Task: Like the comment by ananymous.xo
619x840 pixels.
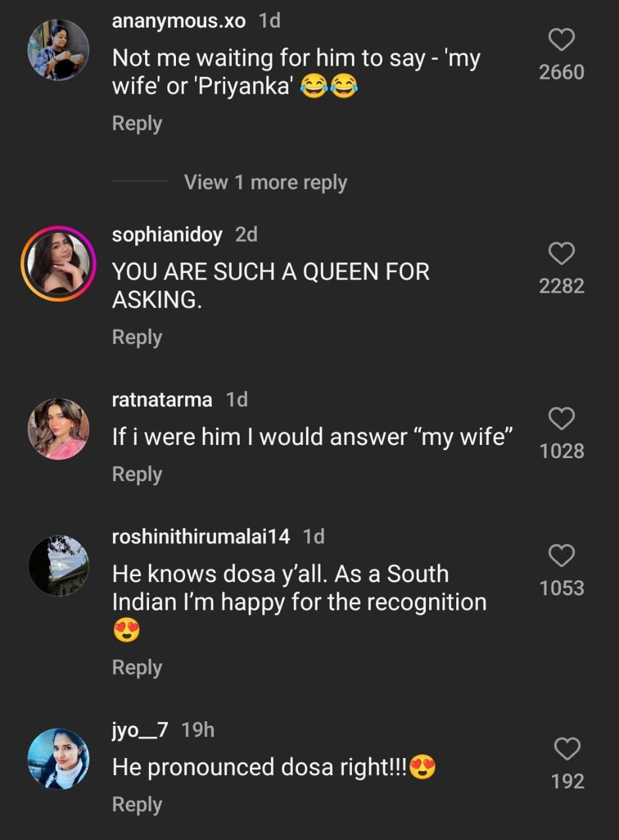Action: [561, 41]
